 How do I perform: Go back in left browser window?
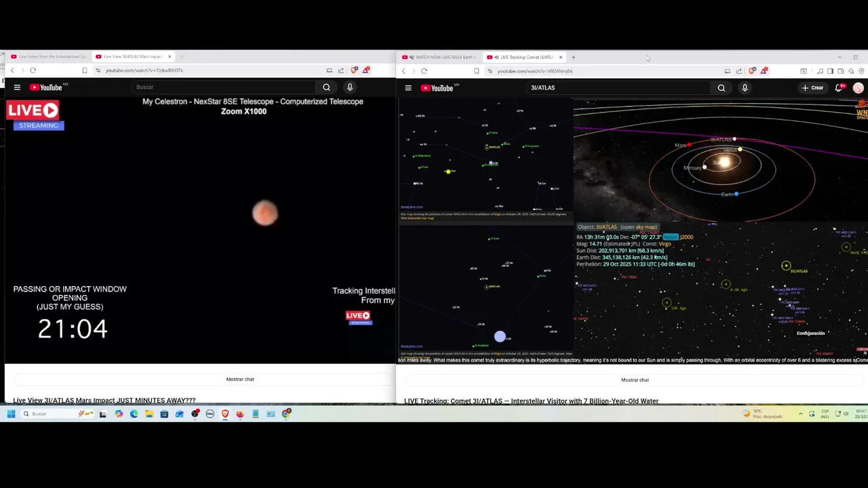pos(12,70)
